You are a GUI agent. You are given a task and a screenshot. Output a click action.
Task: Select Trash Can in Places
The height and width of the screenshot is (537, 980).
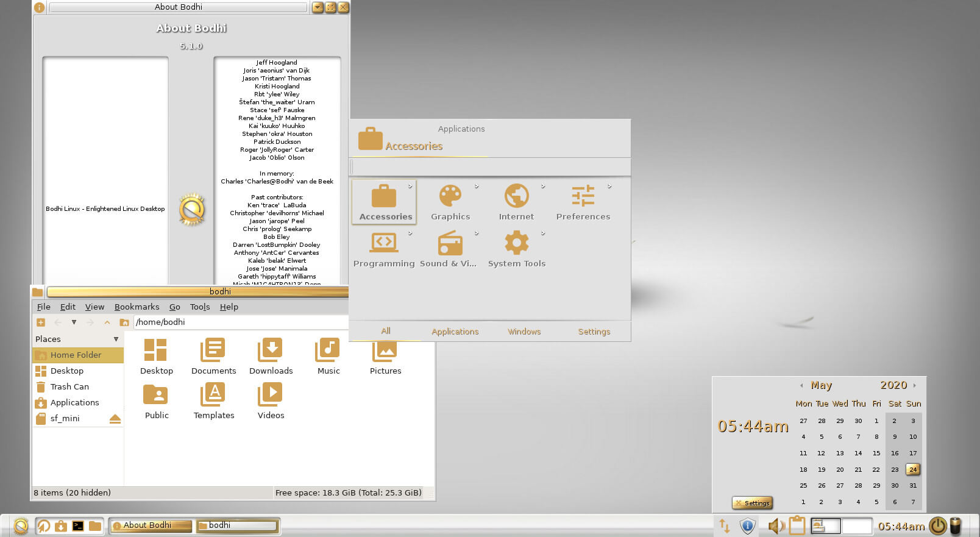78,386
